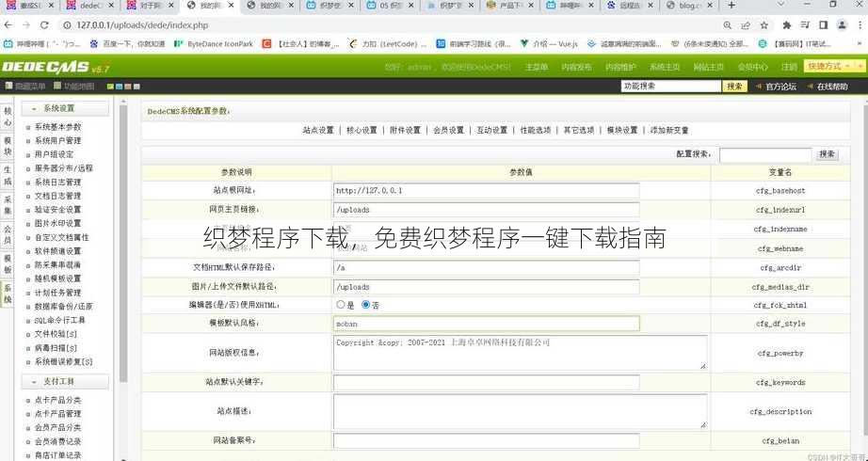The image size is (868, 461).
Task: Open a new browser tab with plus icon
Action: click(731, 5)
